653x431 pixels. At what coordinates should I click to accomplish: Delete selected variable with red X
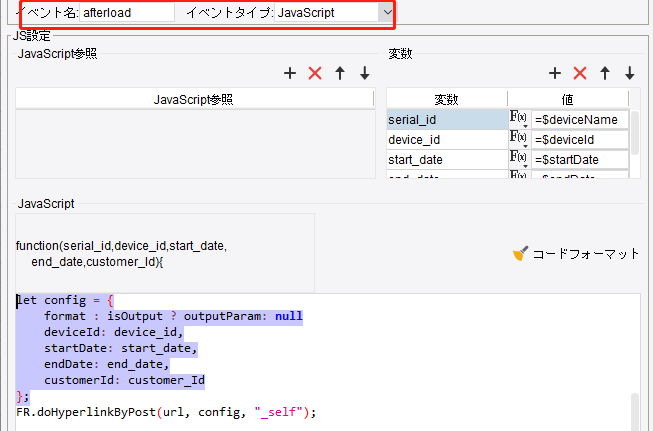click(x=580, y=73)
